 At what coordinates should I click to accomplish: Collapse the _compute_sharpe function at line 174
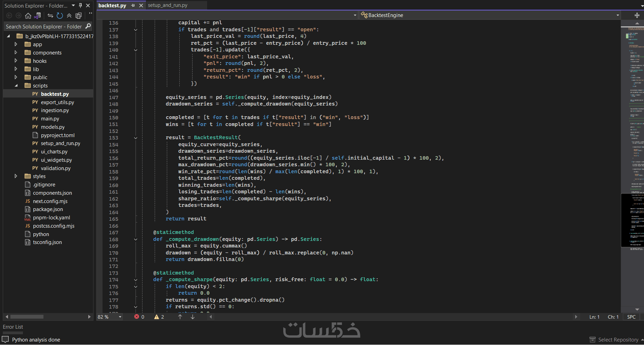click(136, 280)
